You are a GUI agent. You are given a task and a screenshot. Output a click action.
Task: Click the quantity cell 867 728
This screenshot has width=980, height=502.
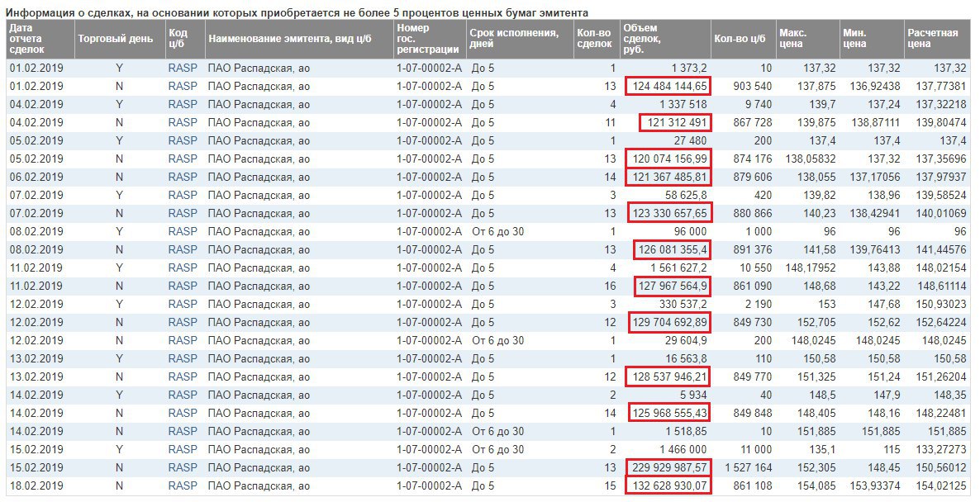[x=752, y=122]
